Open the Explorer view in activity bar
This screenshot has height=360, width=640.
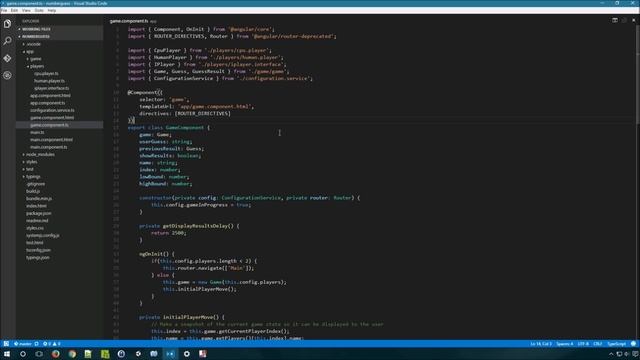pos(7,24)
